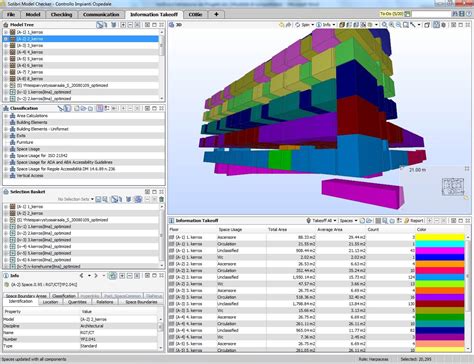This screenshot has height=364, width=474.
Task: Click the zoom-to-window rectangle icon in 3D toolbar
Action: [x=406, y=25]
